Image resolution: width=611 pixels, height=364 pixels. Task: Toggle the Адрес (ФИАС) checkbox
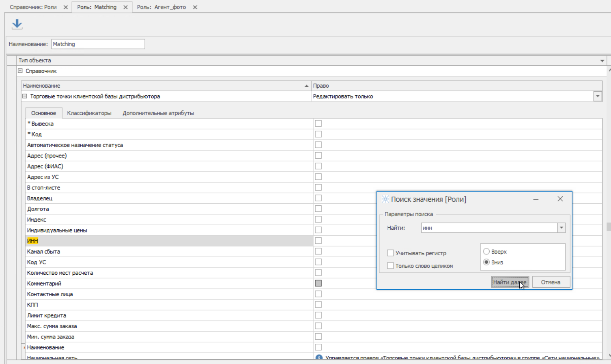(318, 166)
